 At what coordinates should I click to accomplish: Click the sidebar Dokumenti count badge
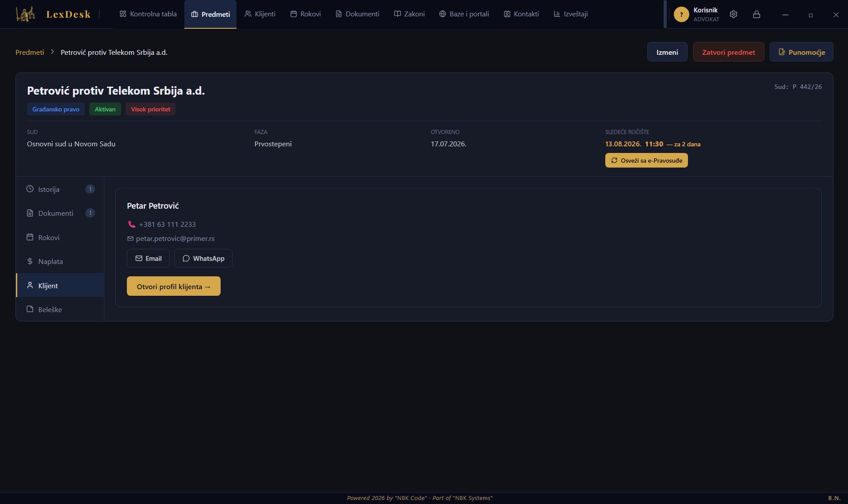90,213
